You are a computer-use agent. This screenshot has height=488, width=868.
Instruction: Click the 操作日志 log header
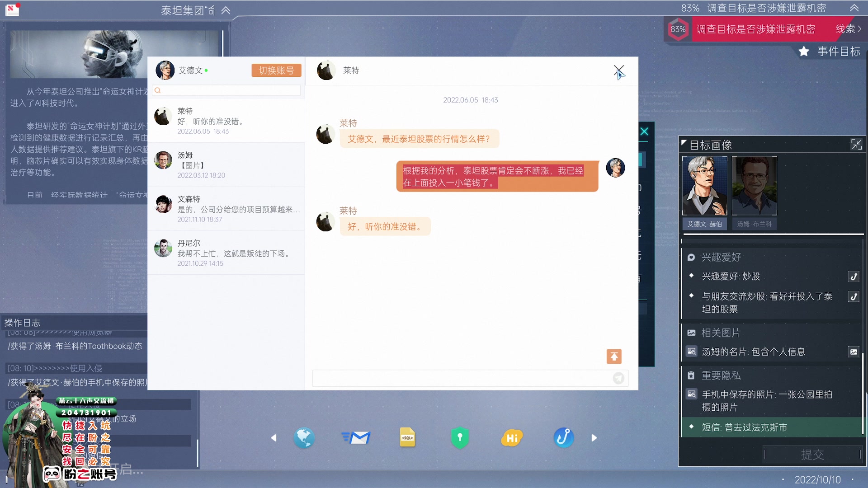click(x=22, y=323)
